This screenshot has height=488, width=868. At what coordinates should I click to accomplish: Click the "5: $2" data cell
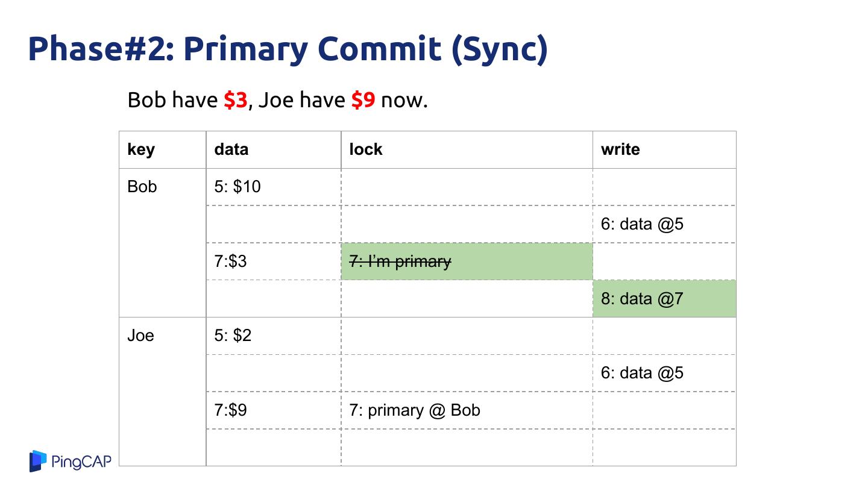(233, 336)
